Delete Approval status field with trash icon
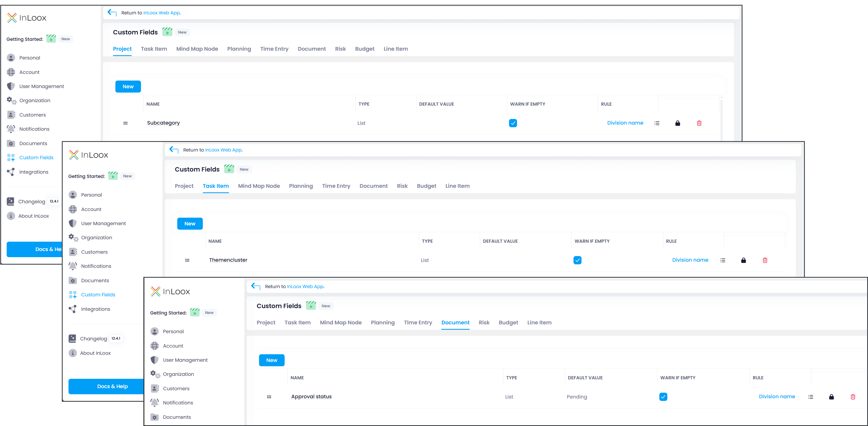 point(853,397)
